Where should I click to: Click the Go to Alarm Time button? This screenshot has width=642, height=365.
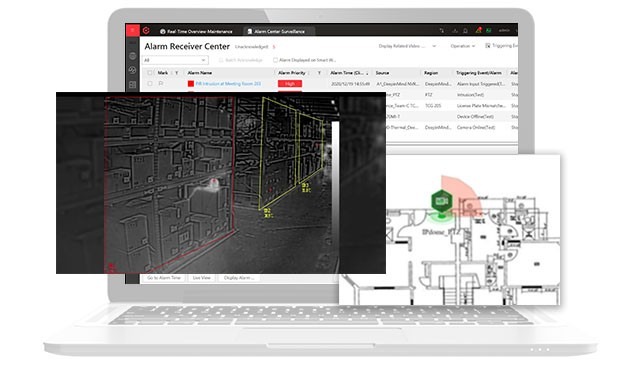tap(164, 278)
